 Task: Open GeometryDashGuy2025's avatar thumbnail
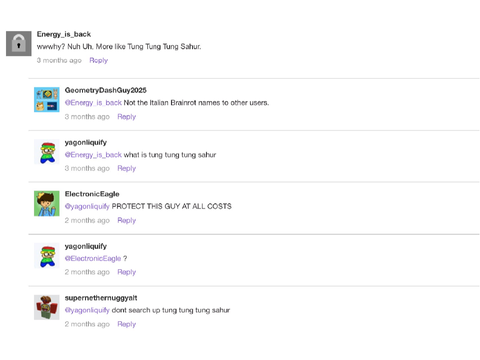click(47, 99)
